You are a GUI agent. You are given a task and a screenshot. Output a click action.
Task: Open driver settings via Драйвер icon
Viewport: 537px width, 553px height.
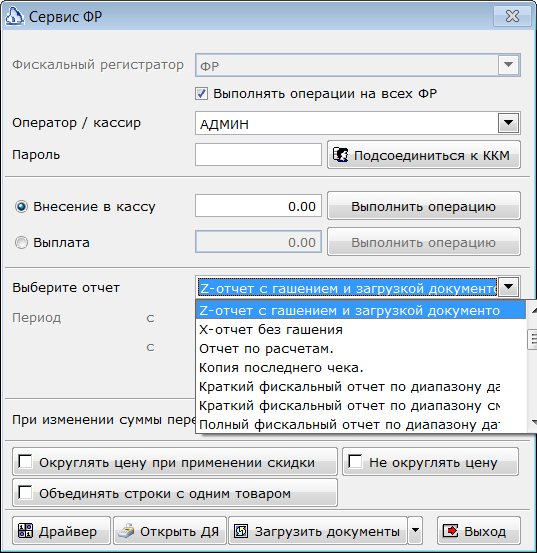[25, 531]
